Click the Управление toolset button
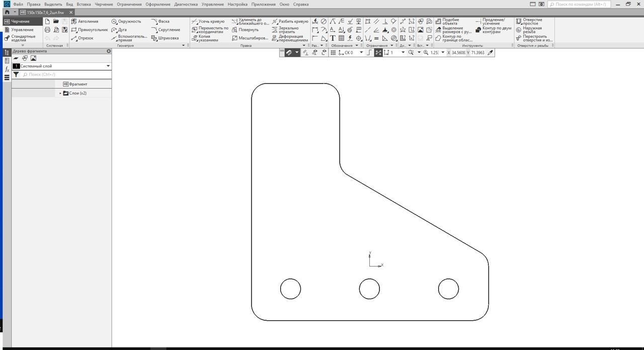This screenshot has height=350, width=644. (x=22, y=30)
